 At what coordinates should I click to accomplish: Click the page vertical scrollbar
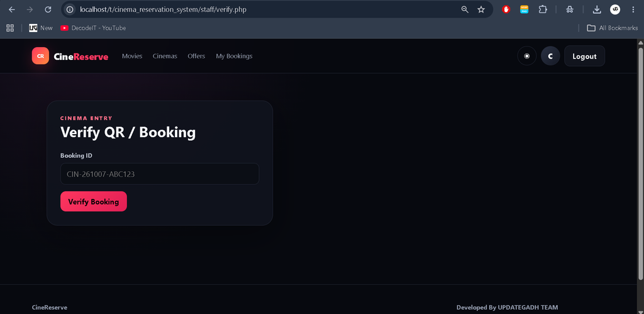(640, 164)
